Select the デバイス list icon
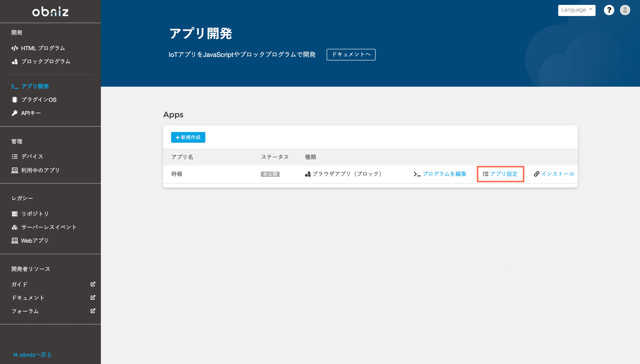Image resolution: width=640 pixels, height=364 pixels. click(15, 156)
